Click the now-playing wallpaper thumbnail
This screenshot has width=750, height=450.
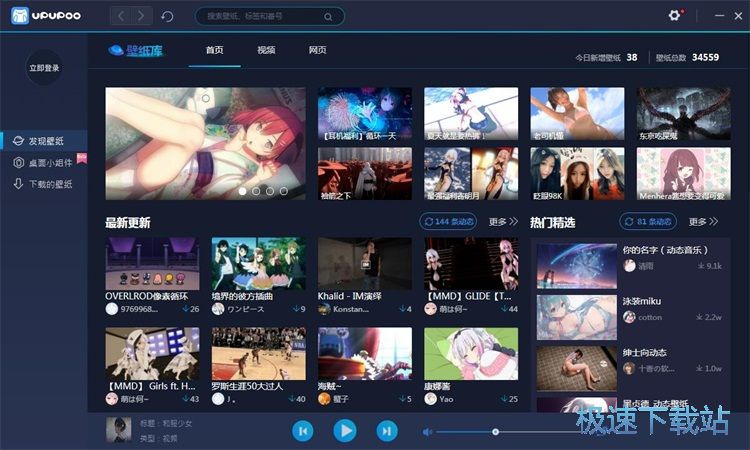(119, 429)
